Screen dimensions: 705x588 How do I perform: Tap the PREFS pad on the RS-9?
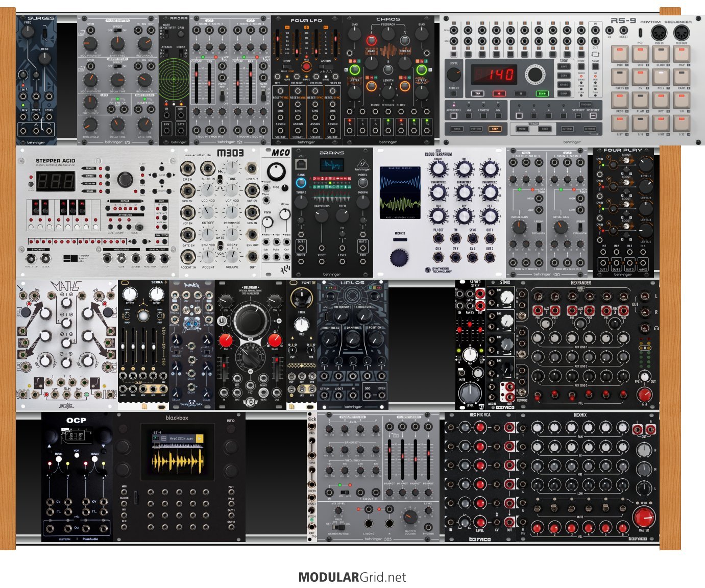620,77
